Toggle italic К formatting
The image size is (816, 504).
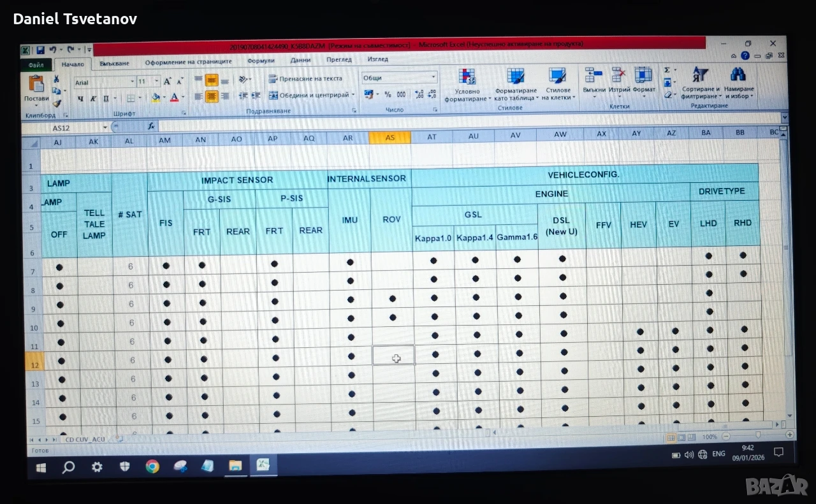coord(93,98)
